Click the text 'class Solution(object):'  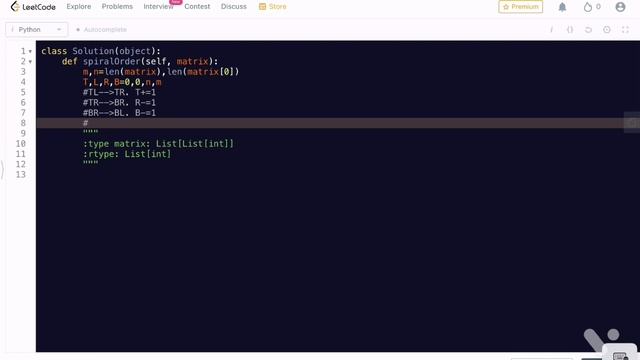(x=101, y=51)
